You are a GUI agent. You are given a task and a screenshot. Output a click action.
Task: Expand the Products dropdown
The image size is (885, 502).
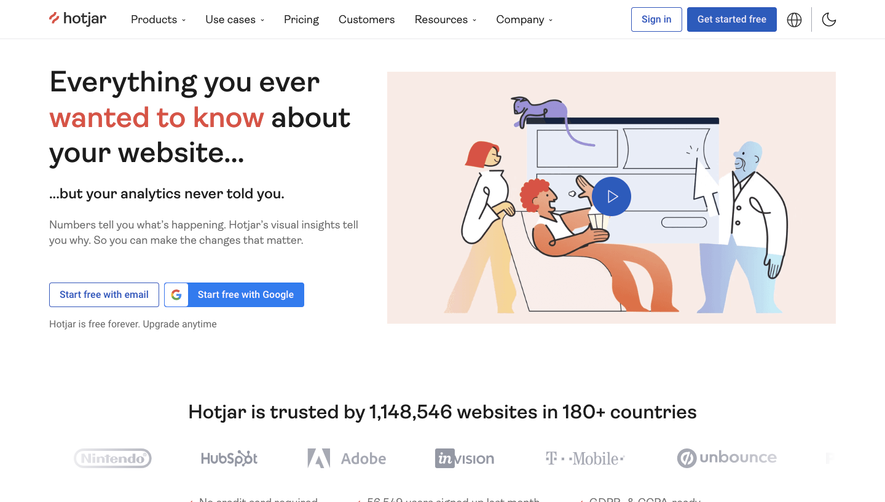click(158, 20)
